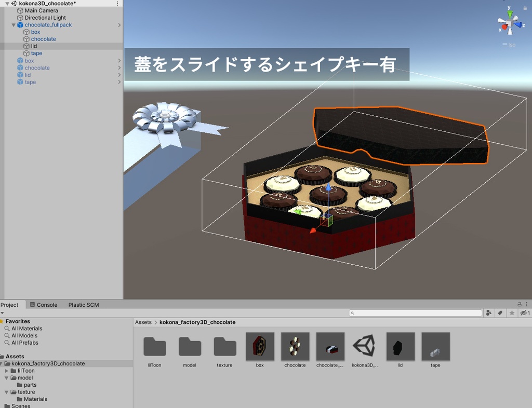Toggle hidden packages via the crossed-eye icon

pos(524,312)
